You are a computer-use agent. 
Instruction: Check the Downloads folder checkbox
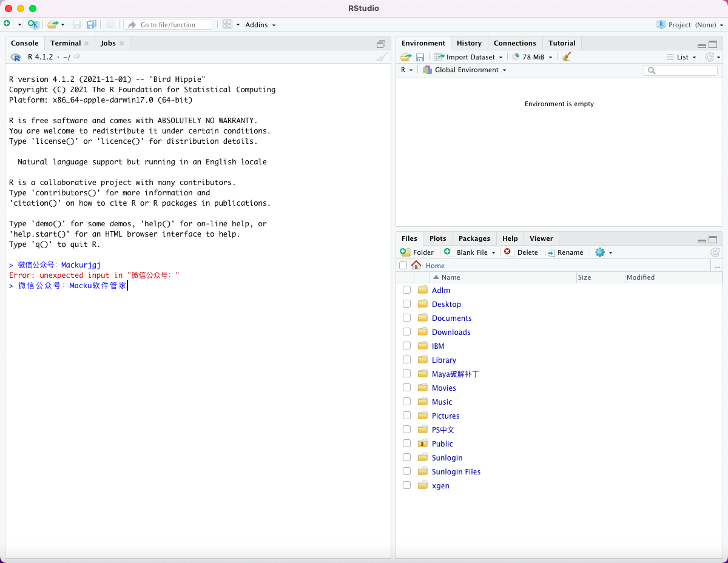point(406,332)
